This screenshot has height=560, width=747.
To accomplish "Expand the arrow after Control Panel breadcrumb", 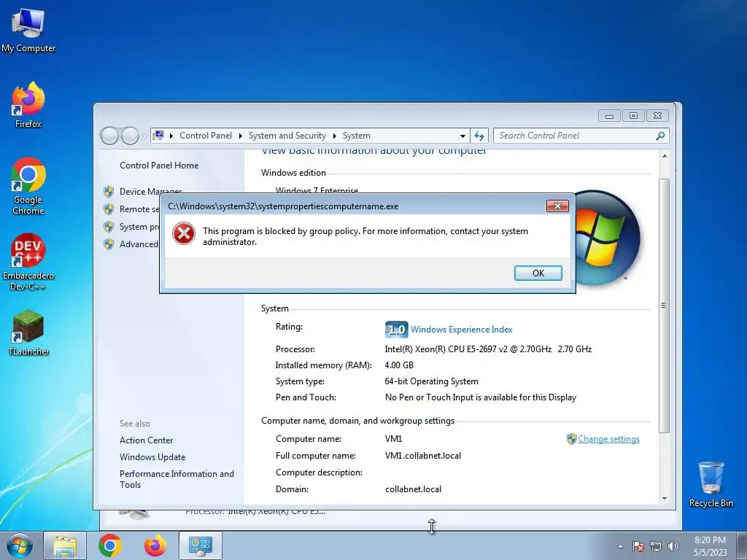I will pos(241,136).
